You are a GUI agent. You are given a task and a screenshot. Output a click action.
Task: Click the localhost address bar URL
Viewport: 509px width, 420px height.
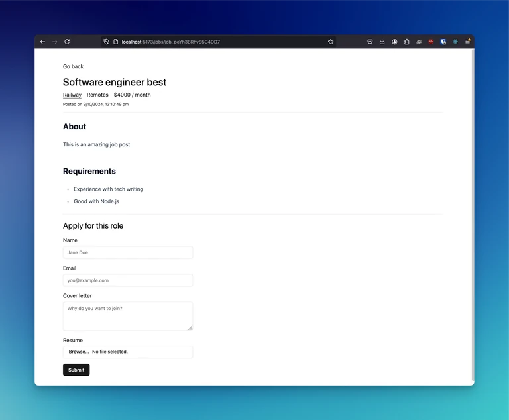tap(171, 42)
